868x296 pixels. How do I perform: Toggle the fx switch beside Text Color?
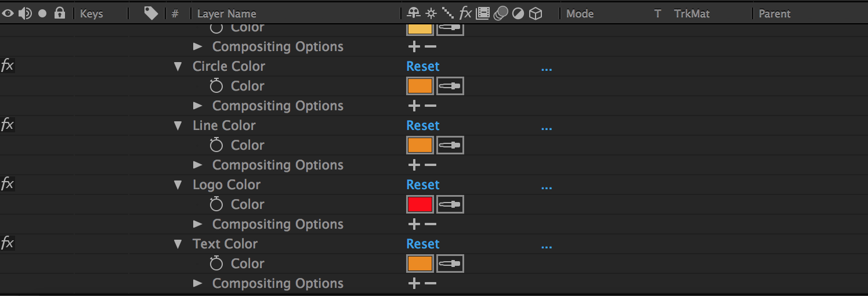pyautogui.click(x=7, y=243)
